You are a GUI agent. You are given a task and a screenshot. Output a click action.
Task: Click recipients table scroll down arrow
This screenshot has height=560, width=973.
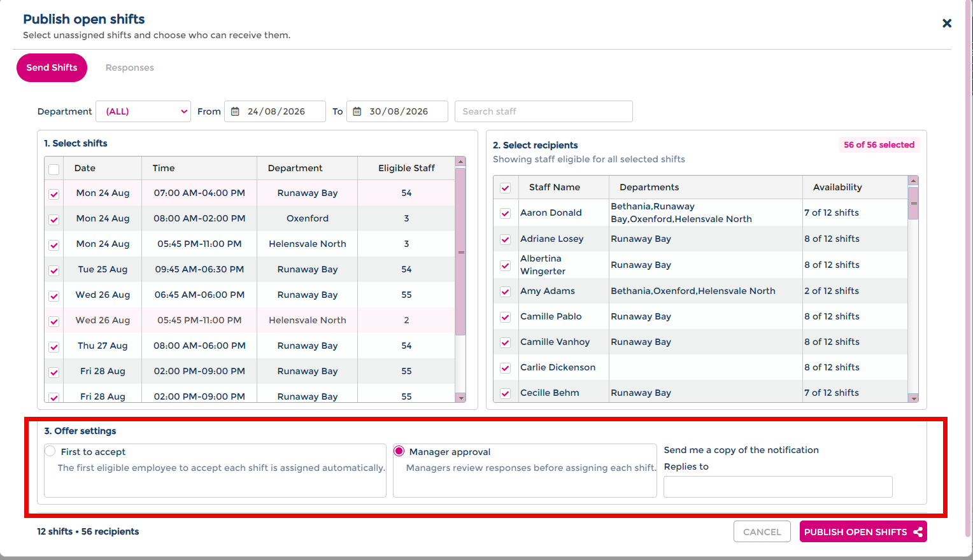(913, 398)
